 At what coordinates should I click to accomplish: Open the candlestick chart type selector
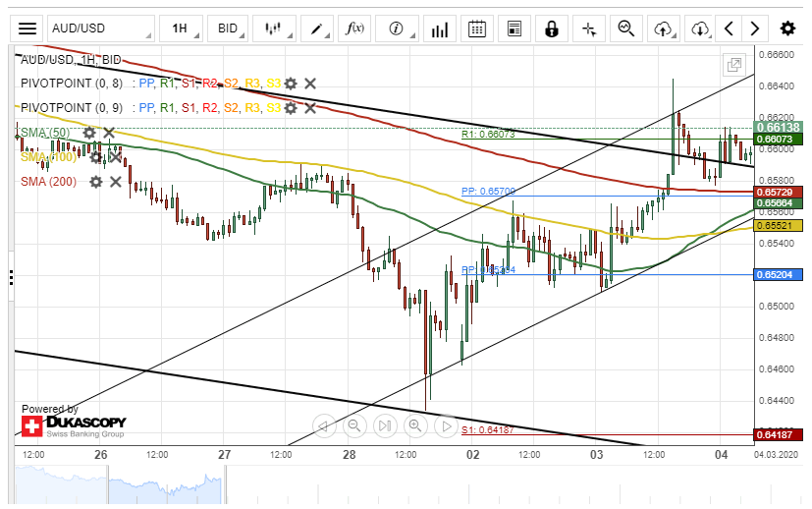coord(274,28)
